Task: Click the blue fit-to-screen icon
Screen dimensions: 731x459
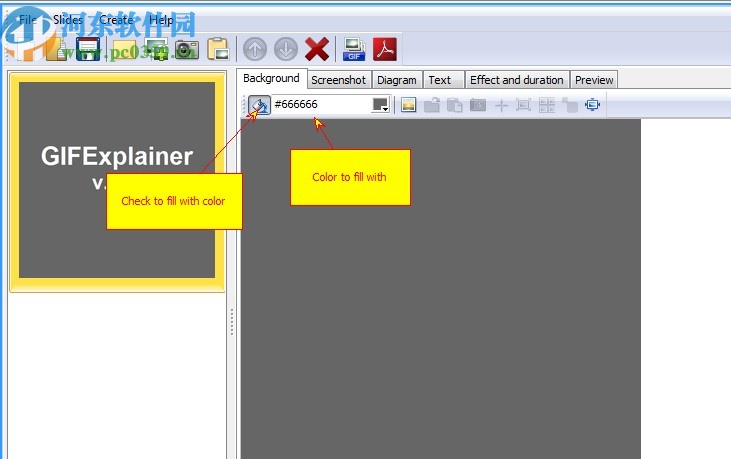Action: (593, 104)
